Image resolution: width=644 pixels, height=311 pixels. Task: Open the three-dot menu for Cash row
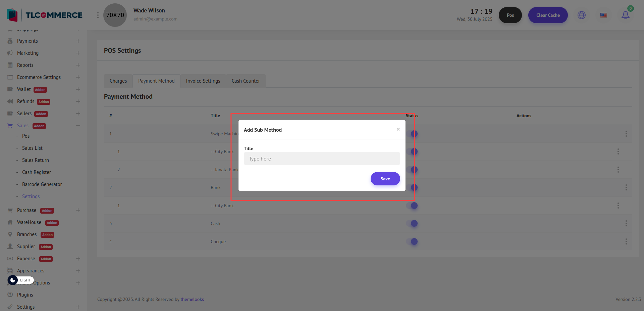pyautogui.click(x=626, y=223)
